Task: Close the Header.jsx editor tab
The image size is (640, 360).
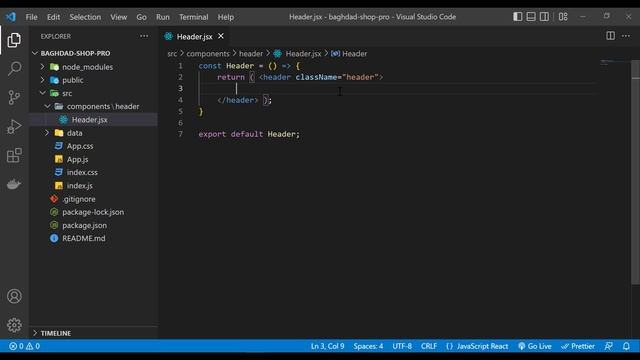Action: pyautogui.click(x=221, y=36)
